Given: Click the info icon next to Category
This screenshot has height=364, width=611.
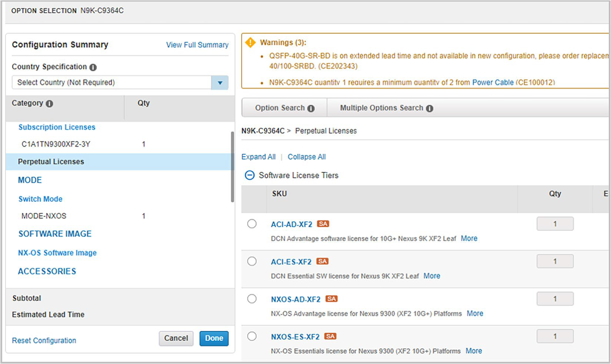Looking at the screenshot, I should click(49, 104).
